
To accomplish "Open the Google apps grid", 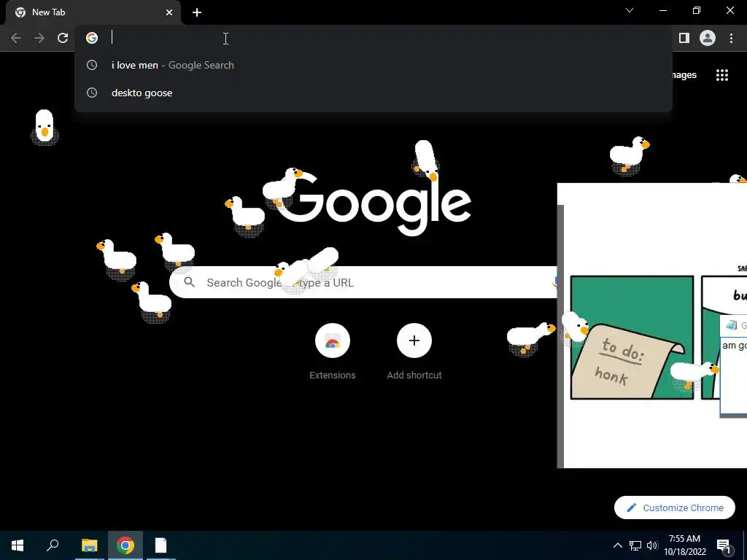I will click(722, 75).
